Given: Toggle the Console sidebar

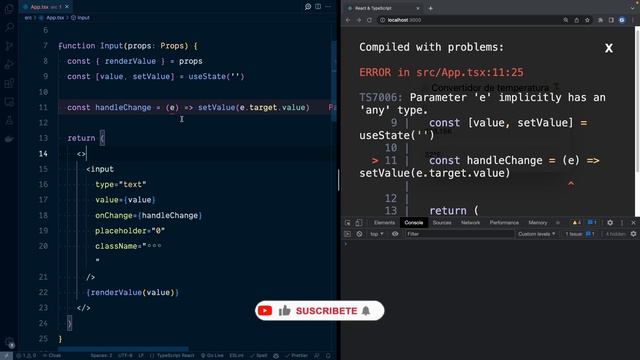Looking at the screenshot, I should coord(347,234).
